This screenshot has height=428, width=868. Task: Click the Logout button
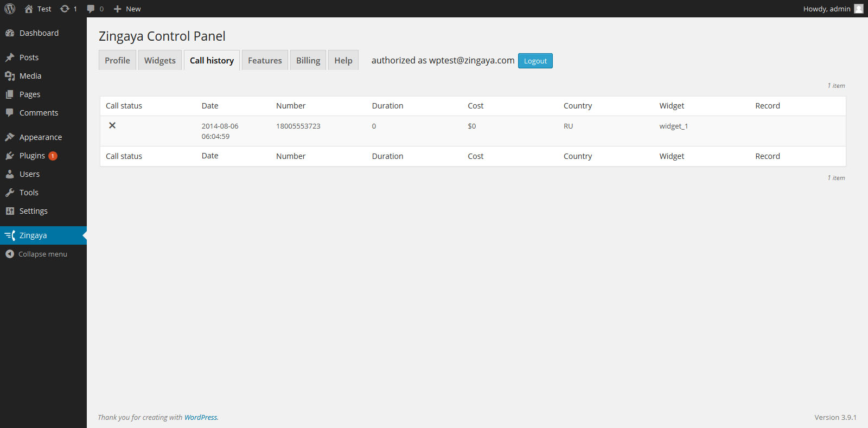click(x=535, y=61)
